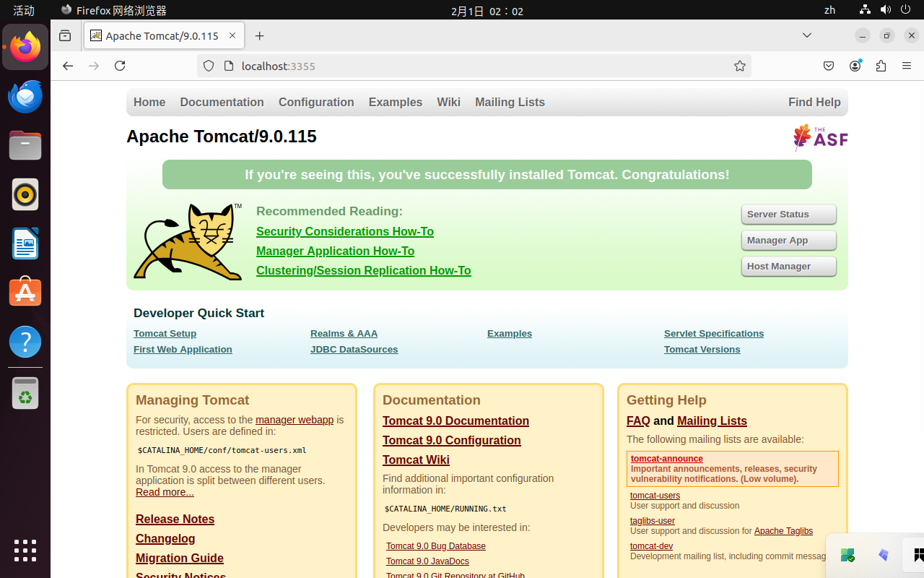Click the ASF logo
The image size is (924, 578).
coord(820,137)
